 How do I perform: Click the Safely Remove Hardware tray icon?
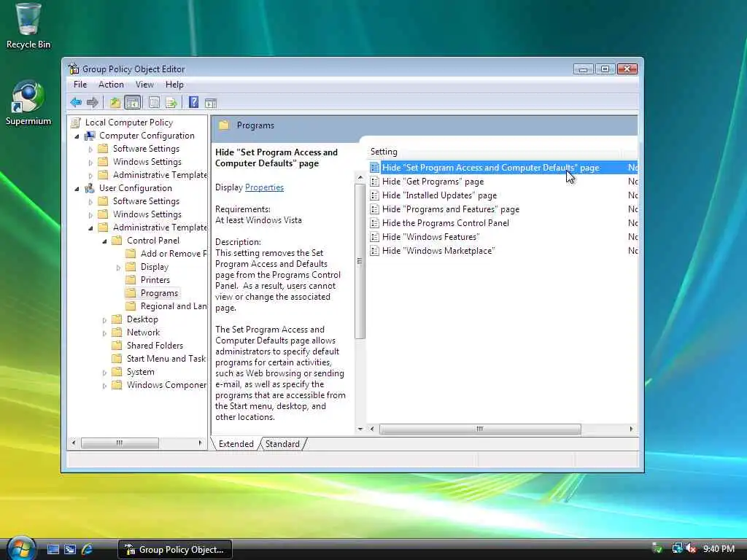[x=657, y=548]
